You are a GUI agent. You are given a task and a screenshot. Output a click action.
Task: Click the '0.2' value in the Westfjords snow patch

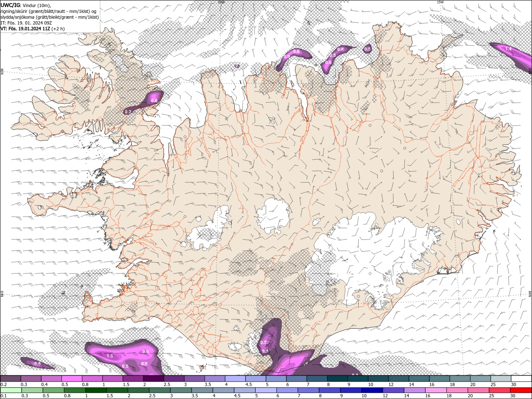128,112
